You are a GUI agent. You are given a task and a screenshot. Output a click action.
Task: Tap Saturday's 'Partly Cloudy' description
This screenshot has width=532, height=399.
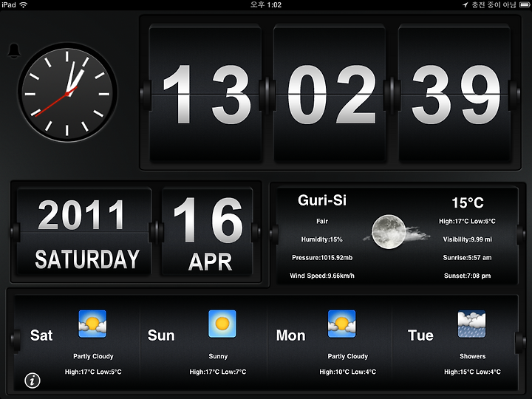[x=93, y=356]
